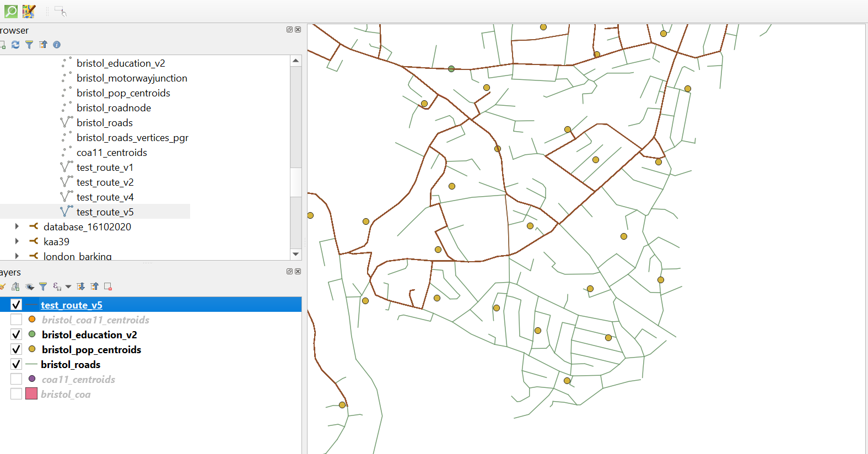Uncheck bristol_education_v2 layer visibility
The width and height of the screenshot is (868, 454).
click(16, 334)
